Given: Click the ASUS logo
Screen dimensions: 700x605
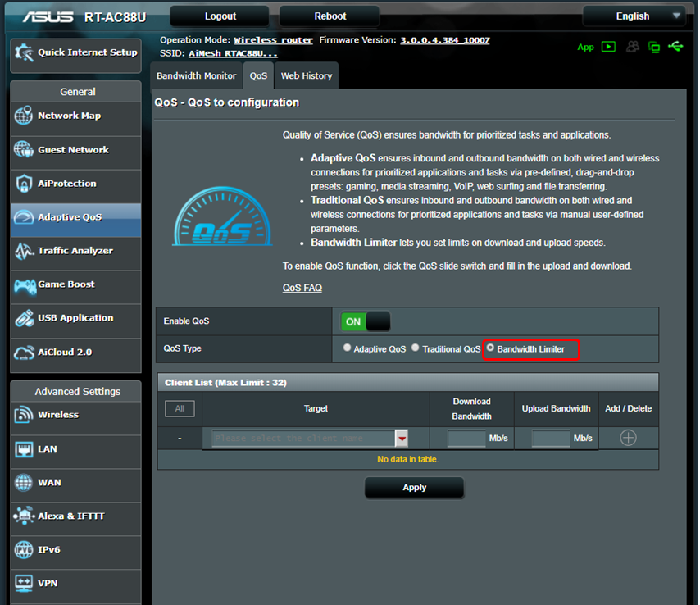Looking at the screenshot, I should 48,17.
